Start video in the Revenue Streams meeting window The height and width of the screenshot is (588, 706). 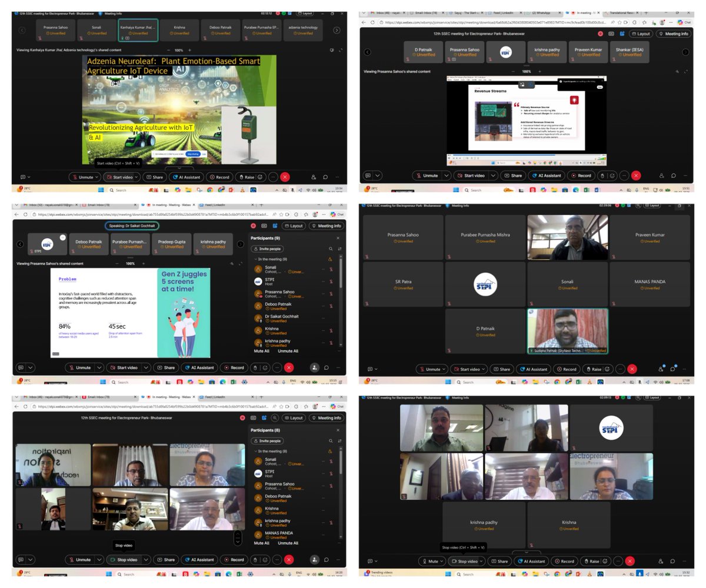[471, 175]
